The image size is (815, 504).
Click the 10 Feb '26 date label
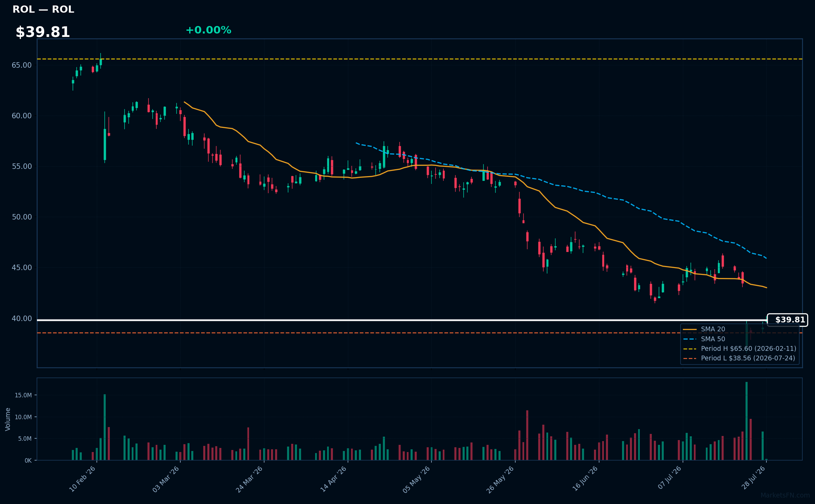click(82, 479)
